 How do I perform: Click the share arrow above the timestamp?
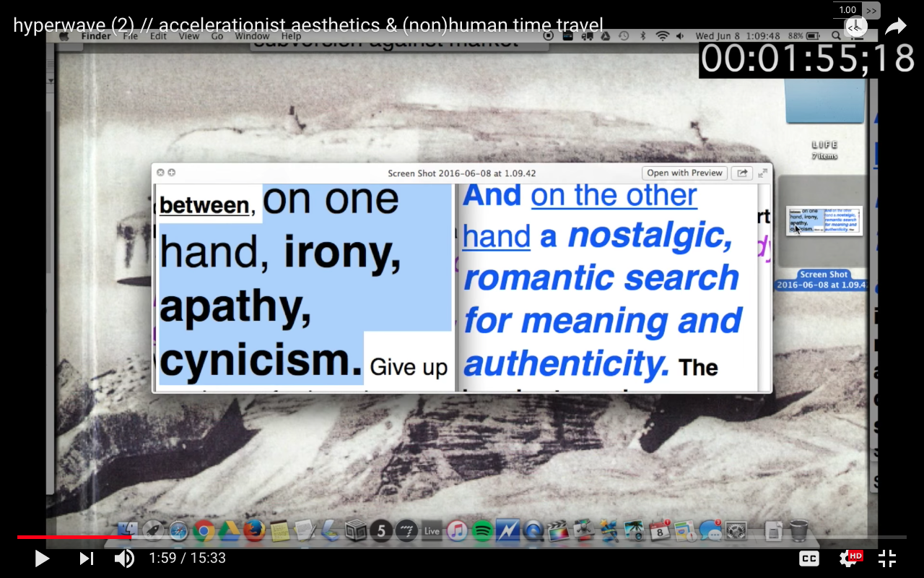tap(895, 24)
